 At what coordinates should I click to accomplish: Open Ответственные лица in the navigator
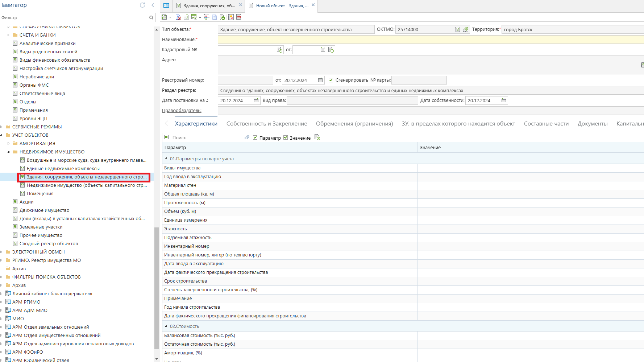(x=42, y=94)
